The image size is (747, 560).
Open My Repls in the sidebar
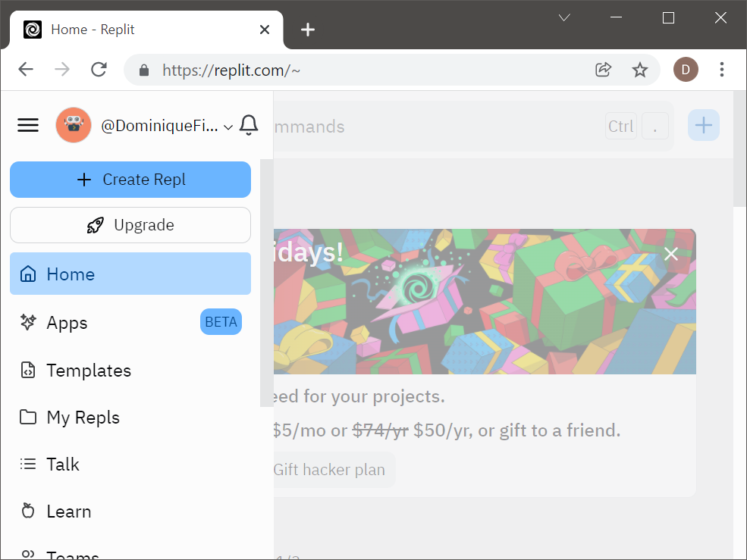coord(130,417)
